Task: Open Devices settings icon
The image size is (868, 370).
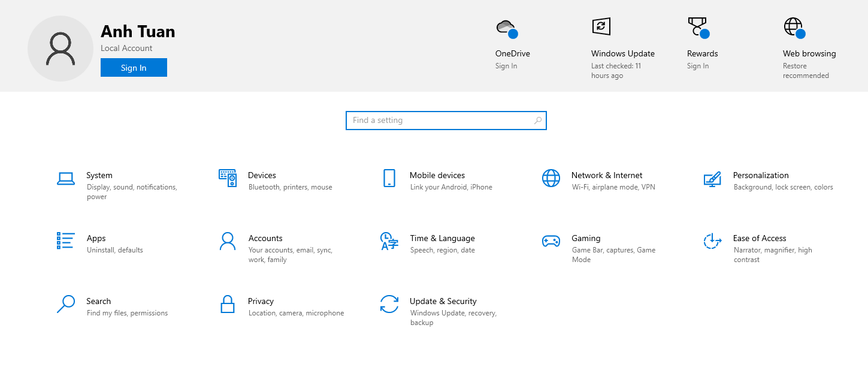Action: pos(228,178)
